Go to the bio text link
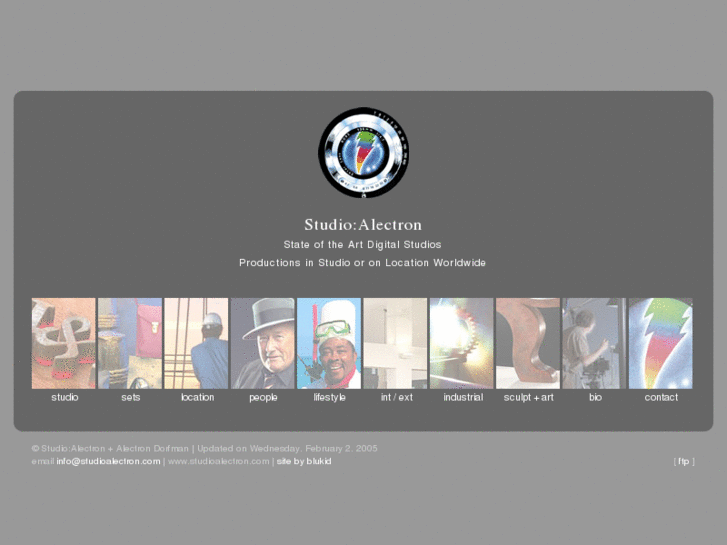 [x=595, y=398]
